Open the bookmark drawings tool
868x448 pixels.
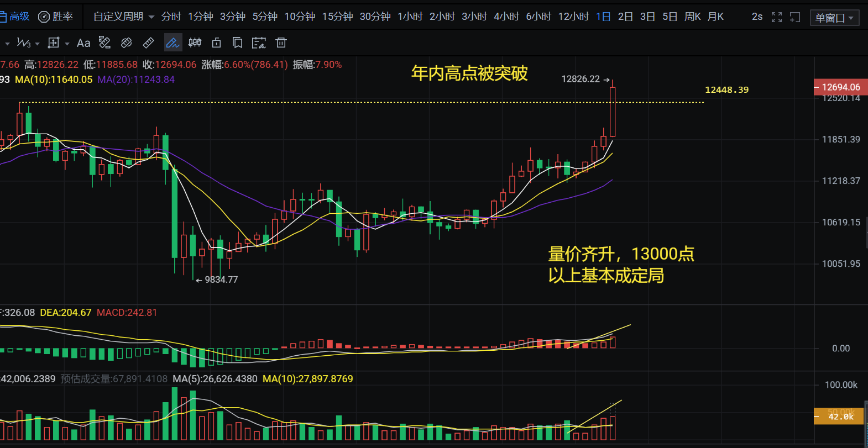[237, 43]
